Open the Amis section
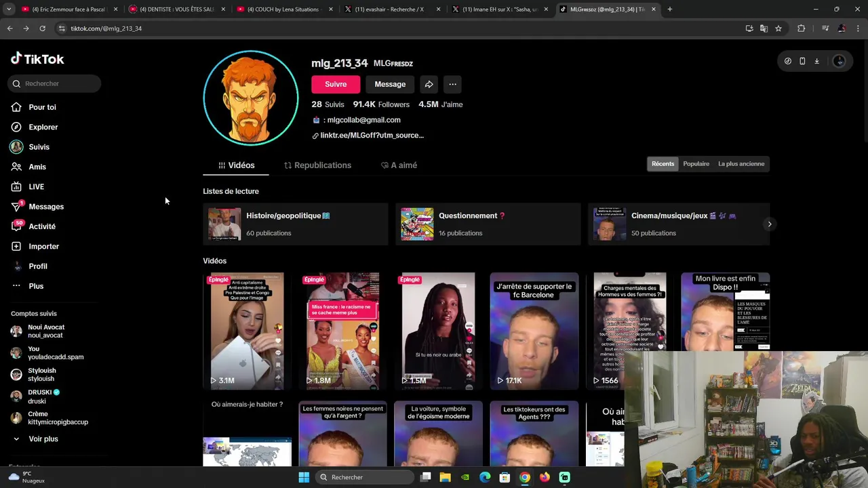 [x=37, y=167]
